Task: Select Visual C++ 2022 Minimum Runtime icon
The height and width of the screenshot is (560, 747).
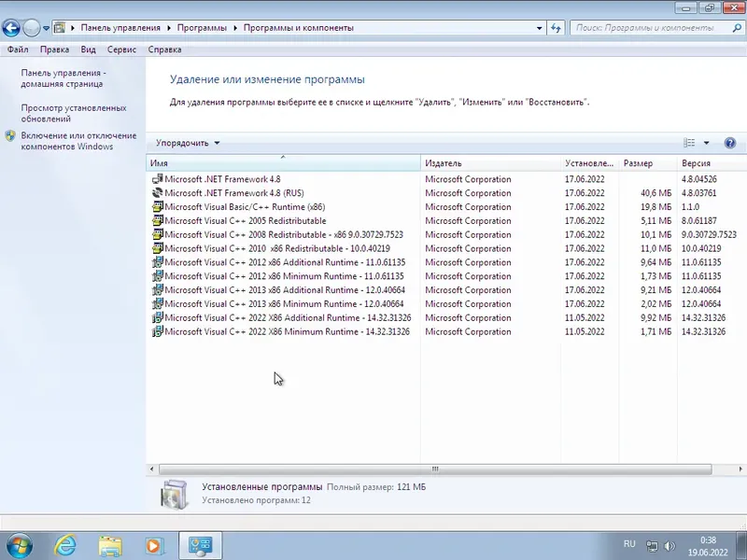Action: pos(157,331)
